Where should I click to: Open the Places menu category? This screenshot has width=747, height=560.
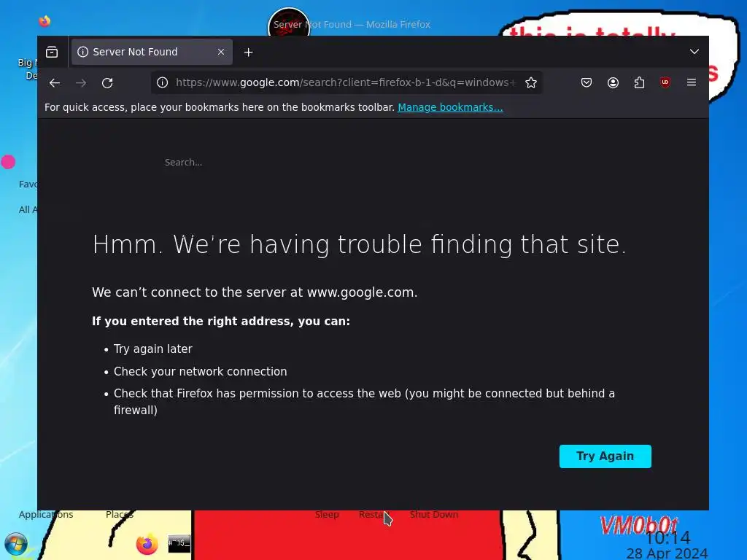(119, 515)
